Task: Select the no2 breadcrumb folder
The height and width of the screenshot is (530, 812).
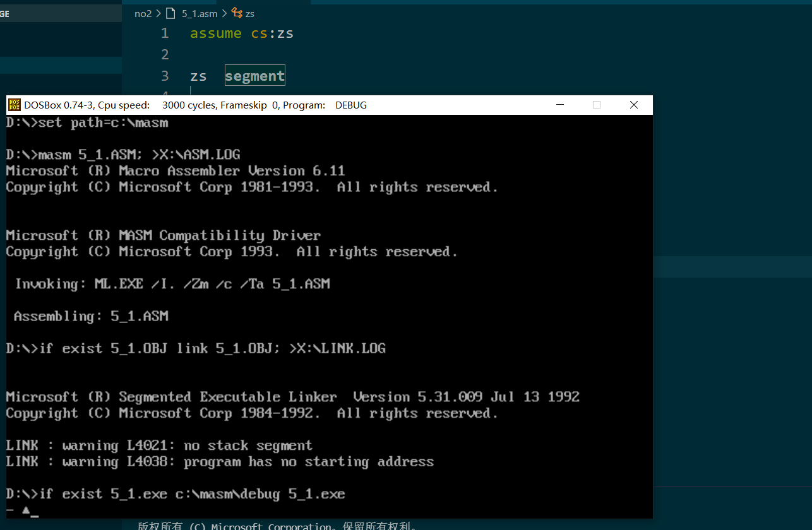Action: click(x=143, y=13)
